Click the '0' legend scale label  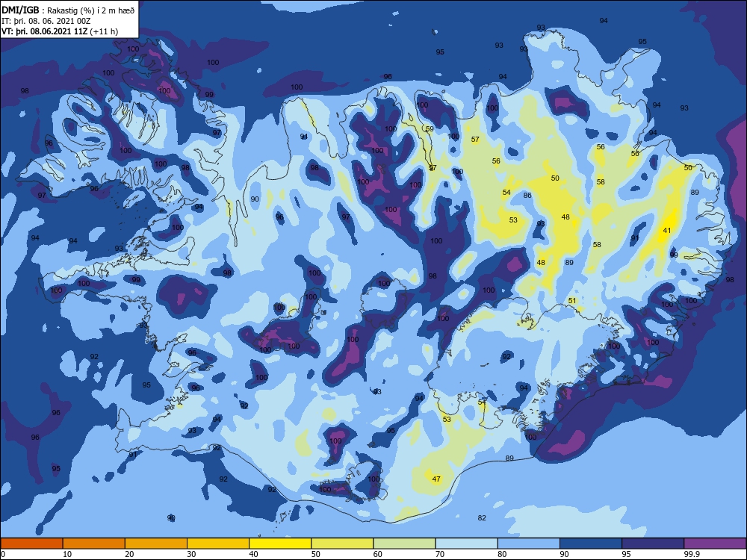coord(3,554)
